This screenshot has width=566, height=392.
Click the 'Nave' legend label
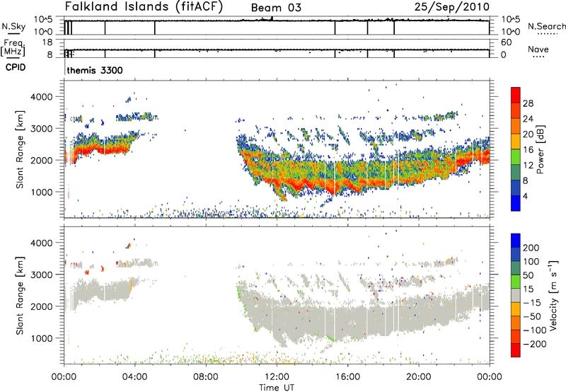point(538,49)
